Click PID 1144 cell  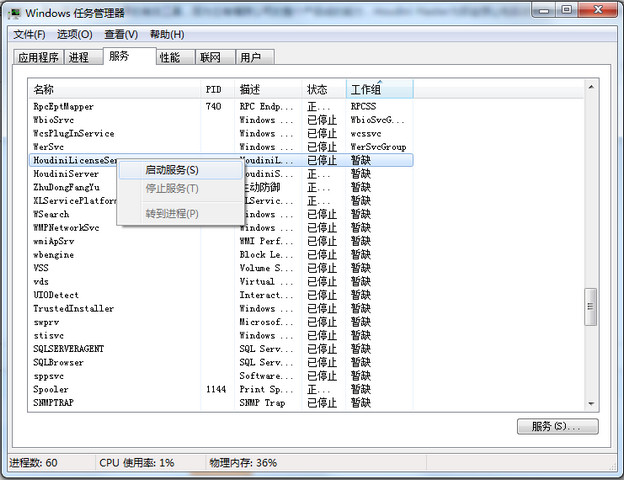(216, 389)
